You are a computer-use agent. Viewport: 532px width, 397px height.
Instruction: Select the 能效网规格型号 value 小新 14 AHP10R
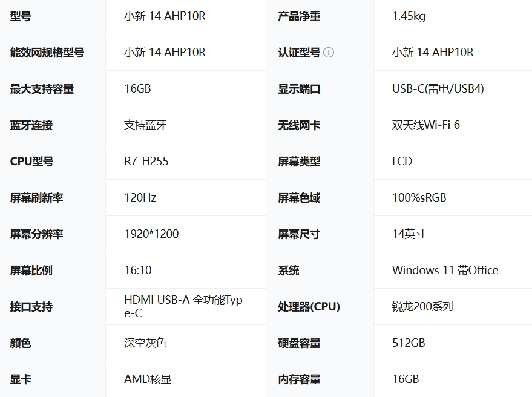pos(165,53)
